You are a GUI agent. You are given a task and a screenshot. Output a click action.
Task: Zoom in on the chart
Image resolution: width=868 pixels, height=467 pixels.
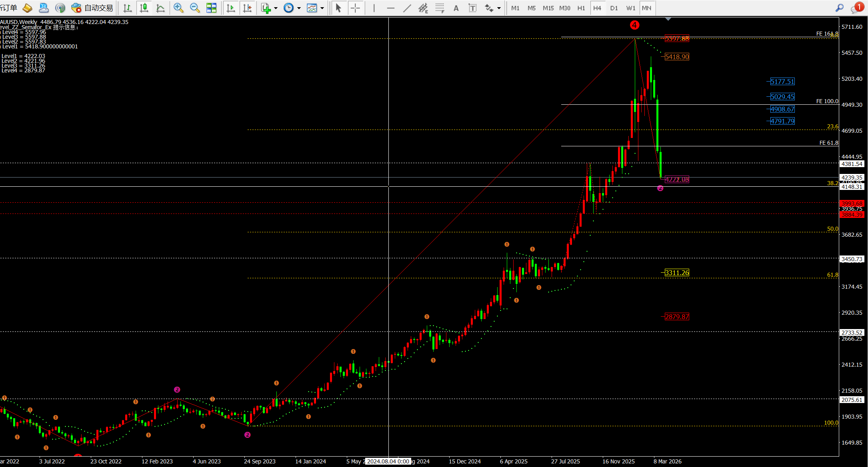[178, 8]
